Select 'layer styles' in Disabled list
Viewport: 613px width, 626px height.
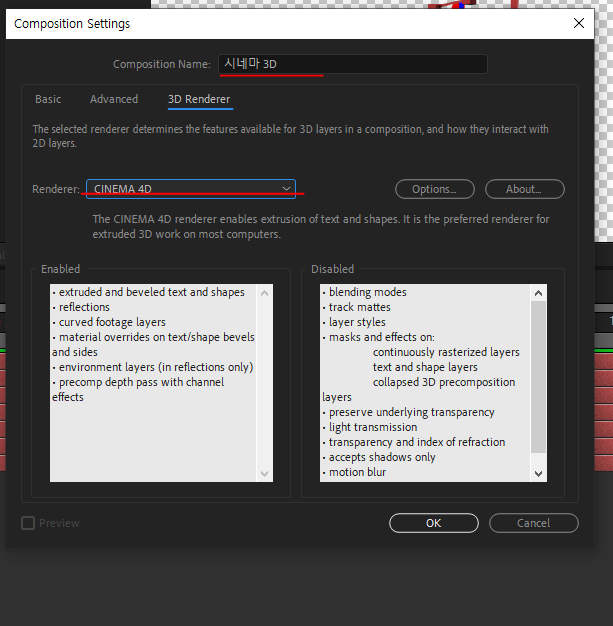pos(357,322)
